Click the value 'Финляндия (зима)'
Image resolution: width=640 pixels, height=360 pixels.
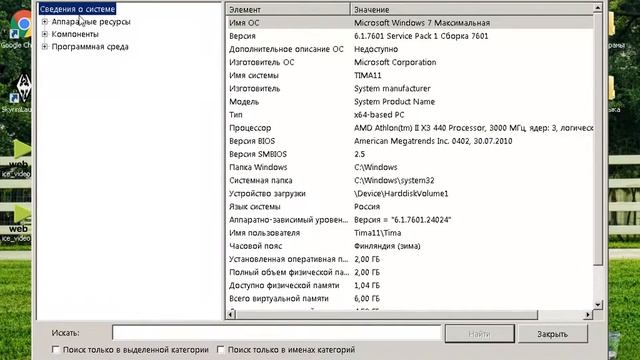(387, 246)
